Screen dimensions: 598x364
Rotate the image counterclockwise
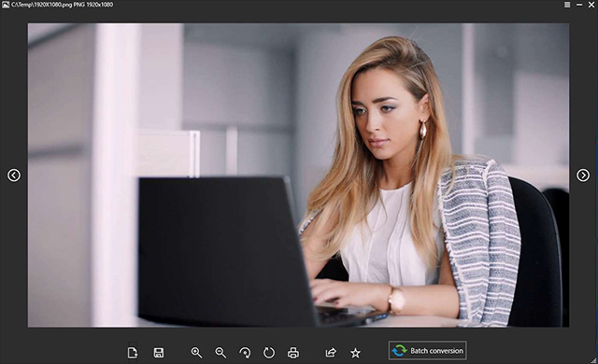(x=245, y=353)
